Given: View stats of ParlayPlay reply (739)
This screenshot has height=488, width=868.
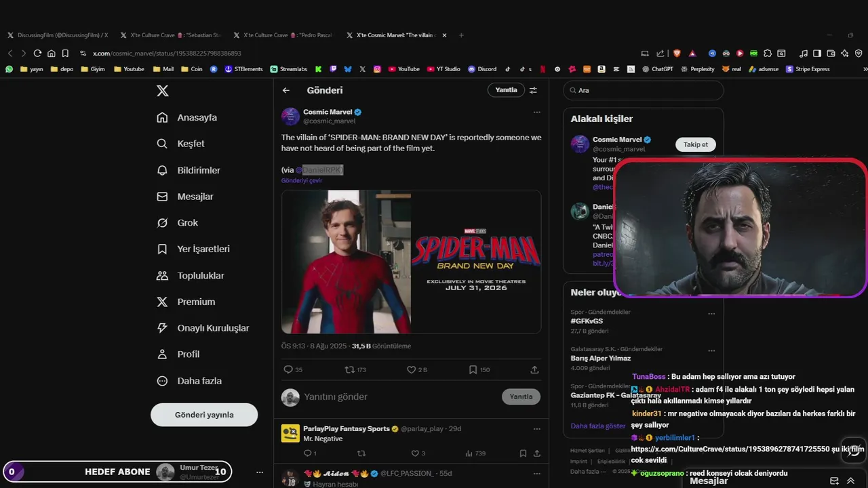Looking at the screenshot, I should click(x=475, y=453).
